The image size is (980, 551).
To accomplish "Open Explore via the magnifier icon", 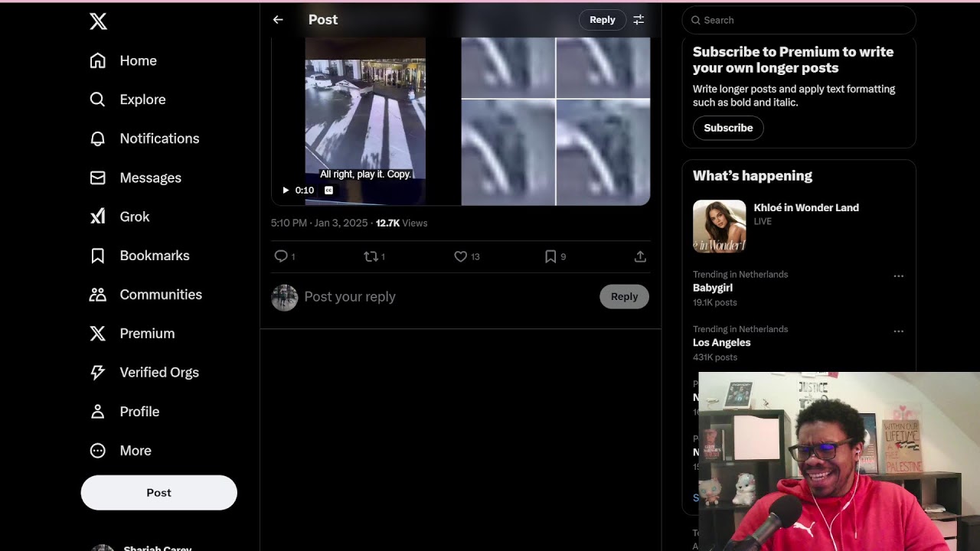I will (x=98, y=99).
